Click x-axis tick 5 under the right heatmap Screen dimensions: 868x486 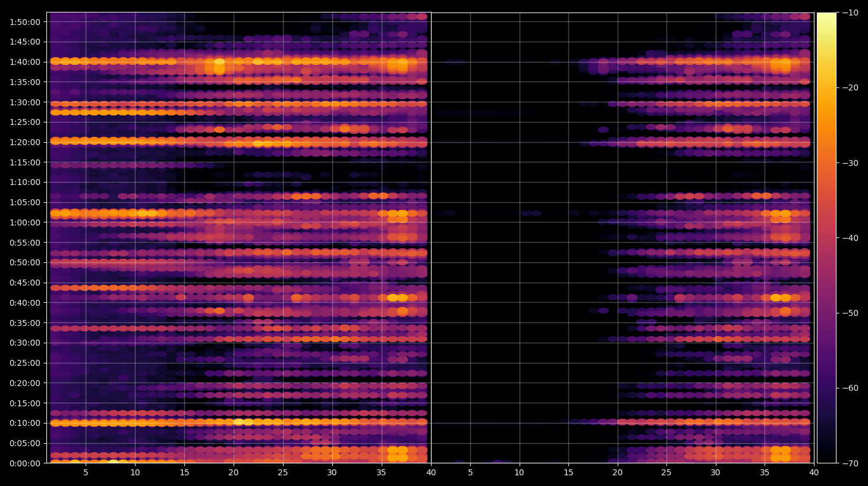(x=470, y=473)
